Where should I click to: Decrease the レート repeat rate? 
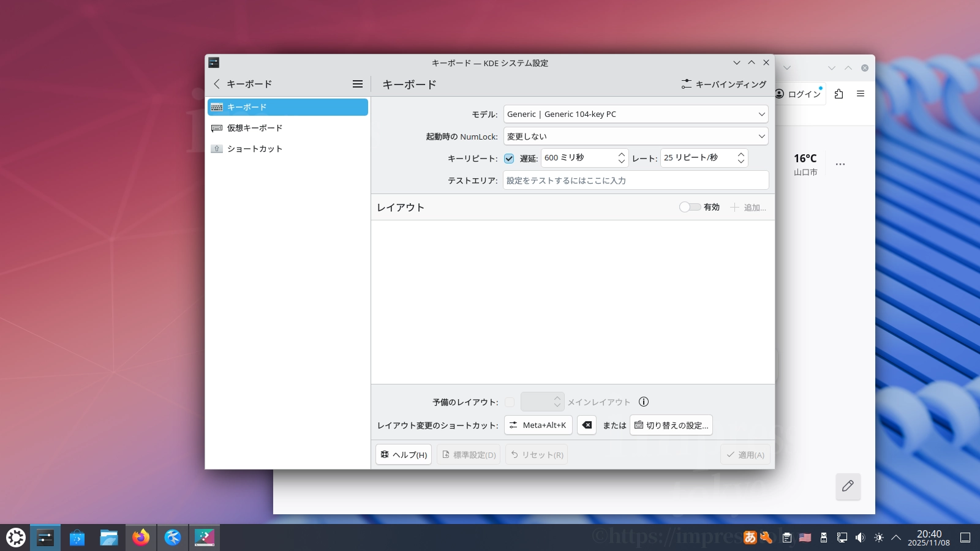pyautogui.click(x=741, y=162)
